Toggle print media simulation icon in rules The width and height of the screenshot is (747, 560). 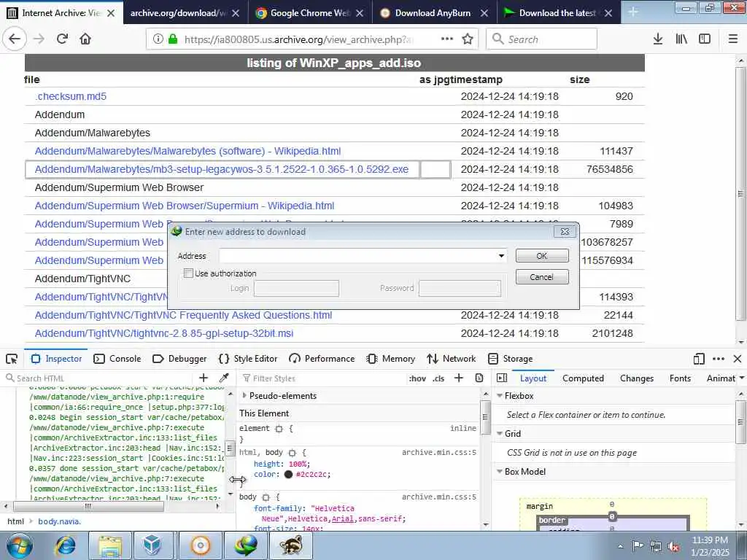pyautogui.click(x=479, y=378)
